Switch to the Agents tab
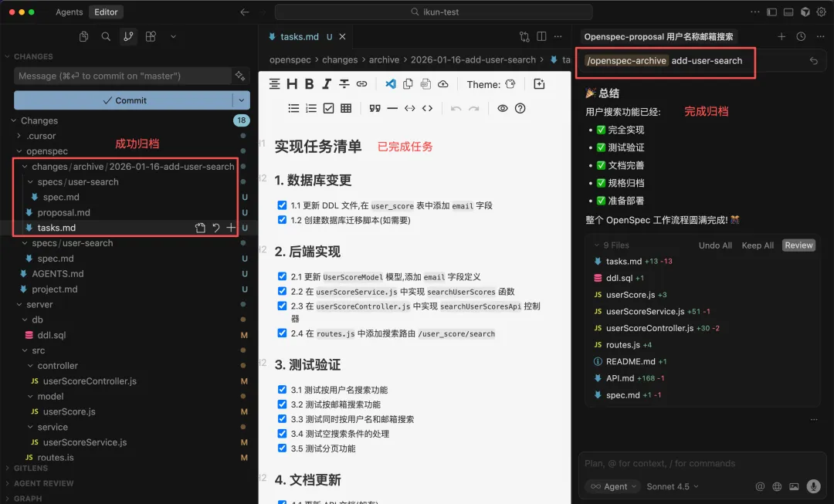This screenshot has height=504, width=834. [69, 12]
